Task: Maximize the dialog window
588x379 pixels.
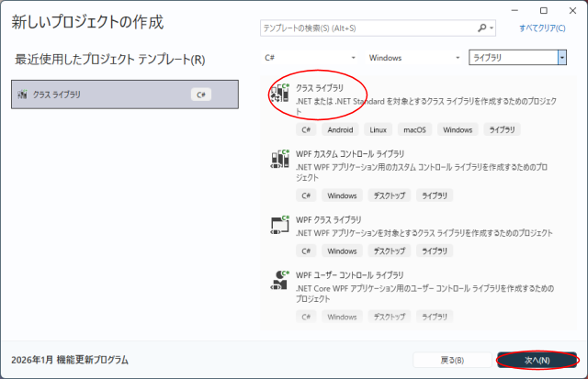Action: click(x=544, y=10)
